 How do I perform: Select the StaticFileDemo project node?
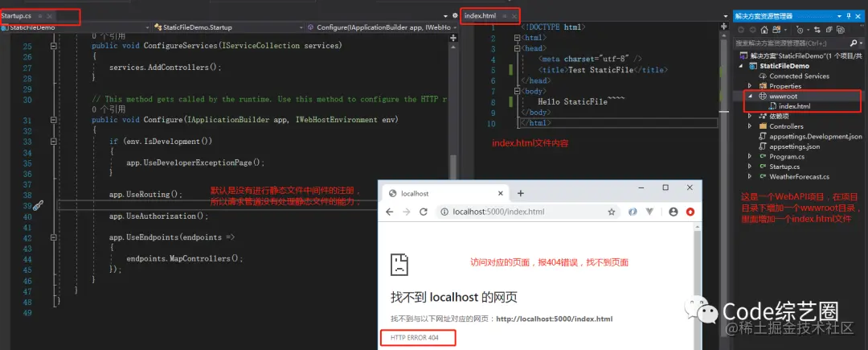click(784, 66)
